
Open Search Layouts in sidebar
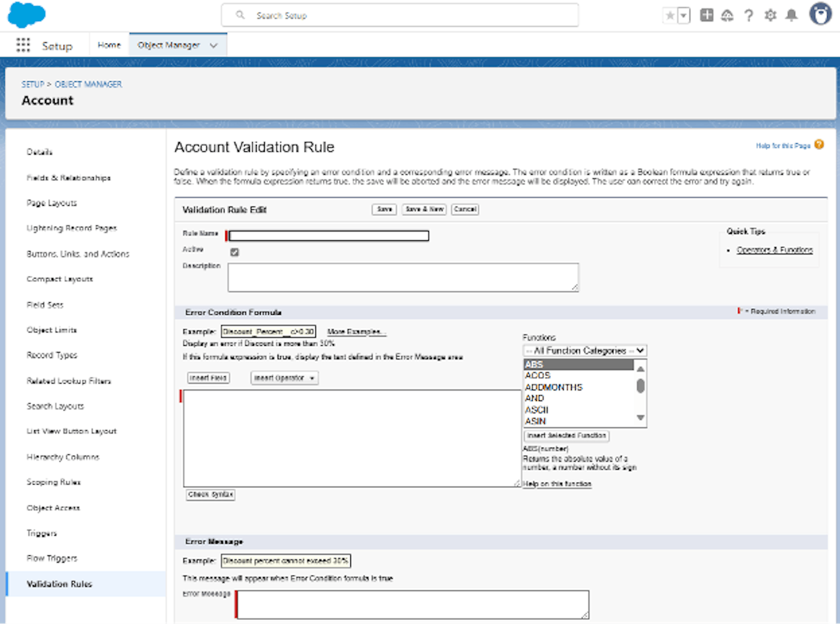55,406
